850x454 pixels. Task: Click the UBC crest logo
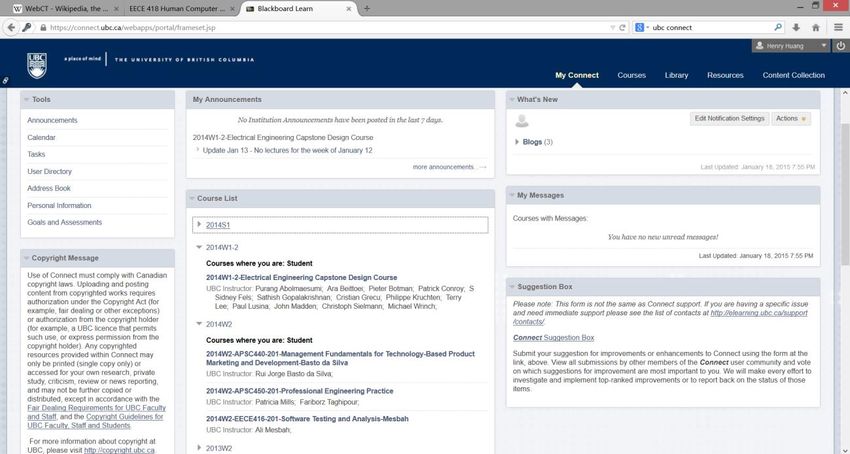37,66
